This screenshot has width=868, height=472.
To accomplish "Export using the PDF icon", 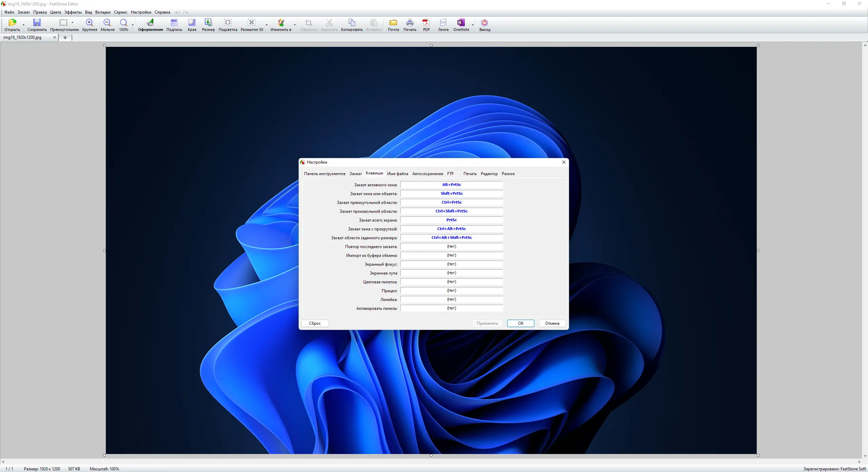I will click(426, 23).
